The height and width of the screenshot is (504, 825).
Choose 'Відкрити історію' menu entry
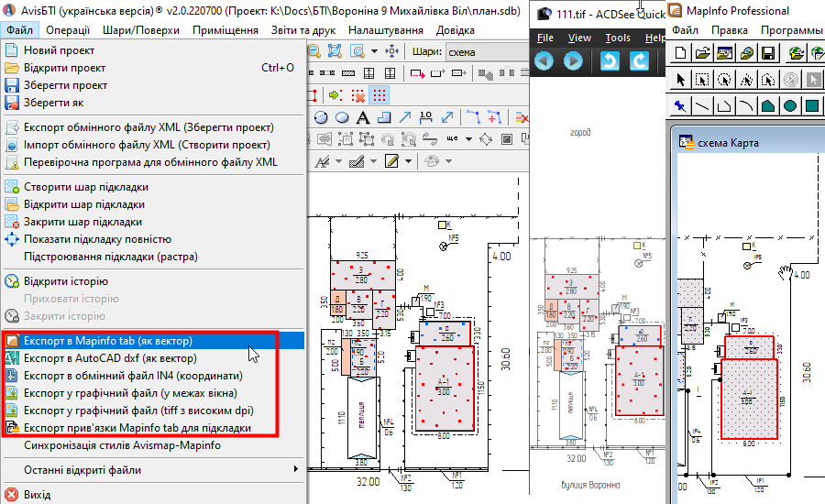point(153,281)
